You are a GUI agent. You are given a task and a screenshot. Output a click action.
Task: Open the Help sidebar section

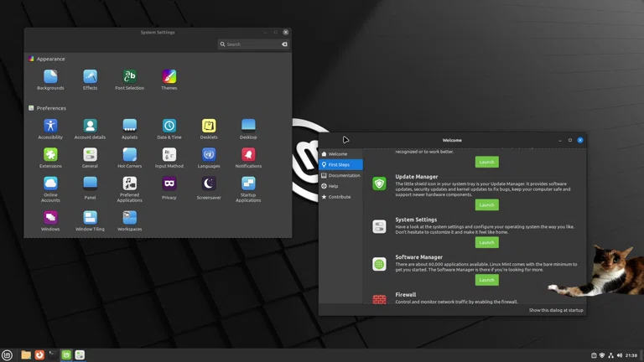(340, 186)
